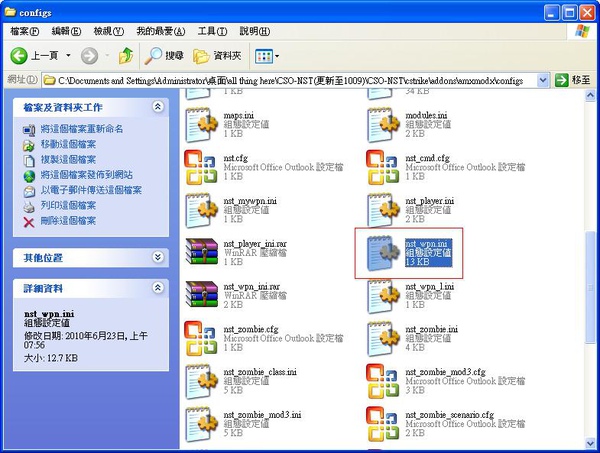
Task: Click the red X delete icon
Action: click(29, 222)
